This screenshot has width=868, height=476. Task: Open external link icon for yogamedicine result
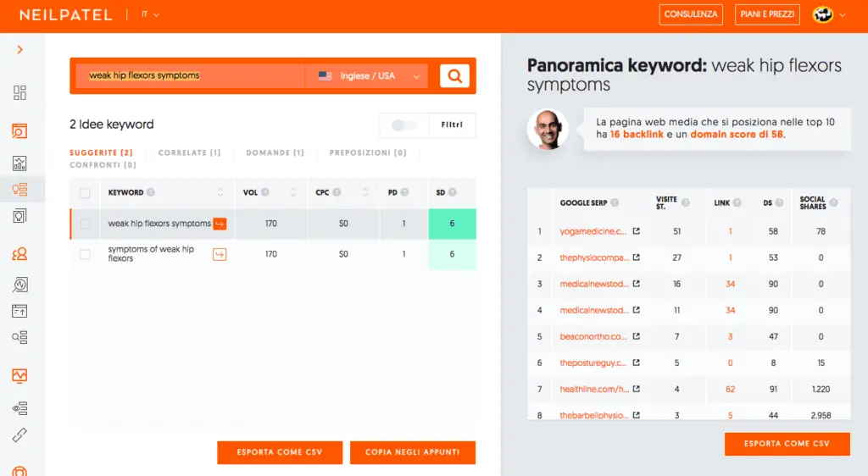click(x=637, y=231)
